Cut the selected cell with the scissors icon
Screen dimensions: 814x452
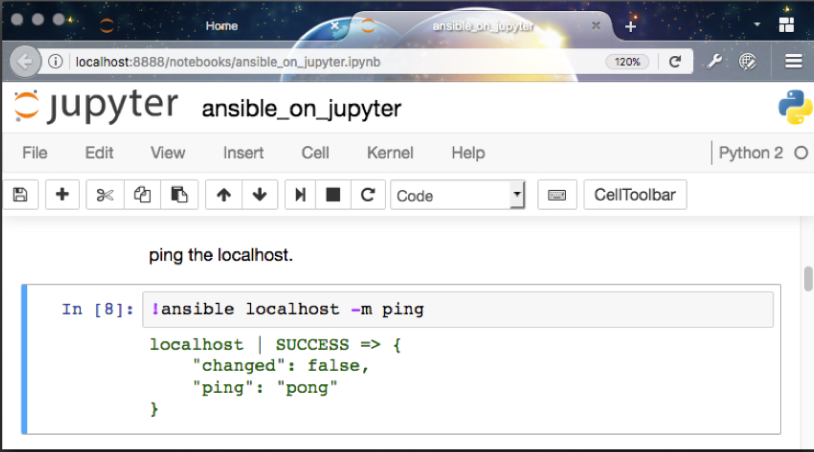click(105, 195)
